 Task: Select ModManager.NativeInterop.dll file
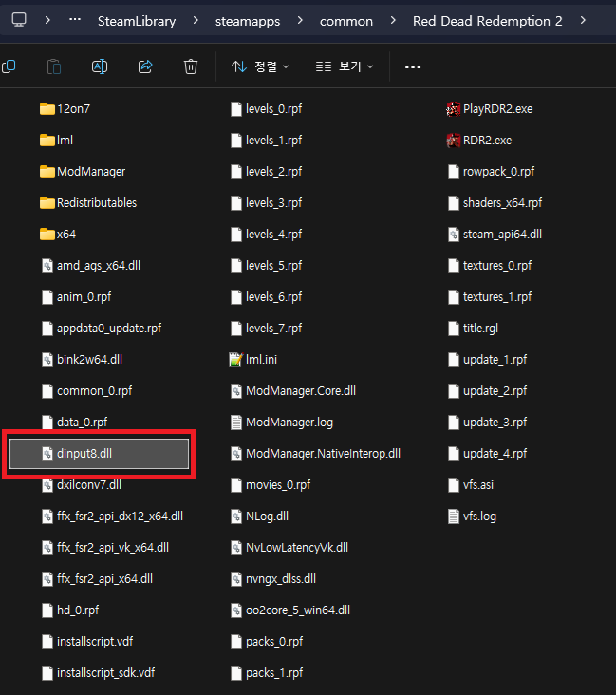coord(315,454)
